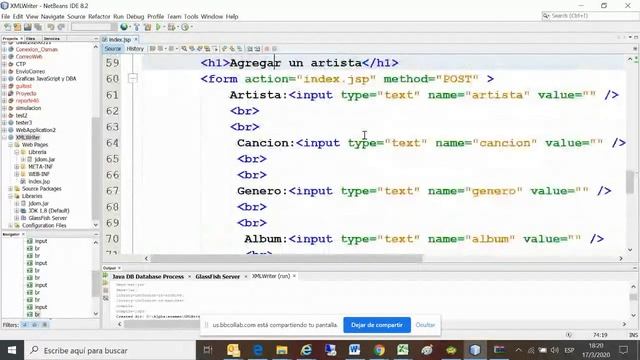Open File Explorer from the taskbar

pos(282,350)
